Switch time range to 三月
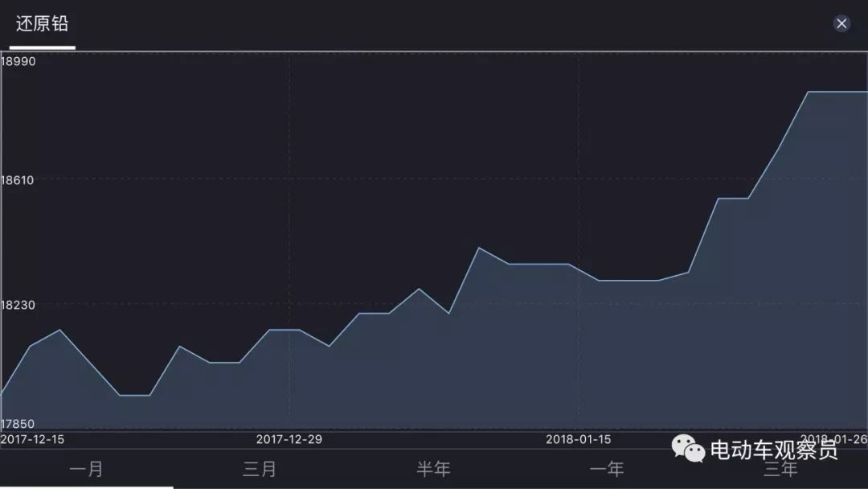 [x=260, y=469]
